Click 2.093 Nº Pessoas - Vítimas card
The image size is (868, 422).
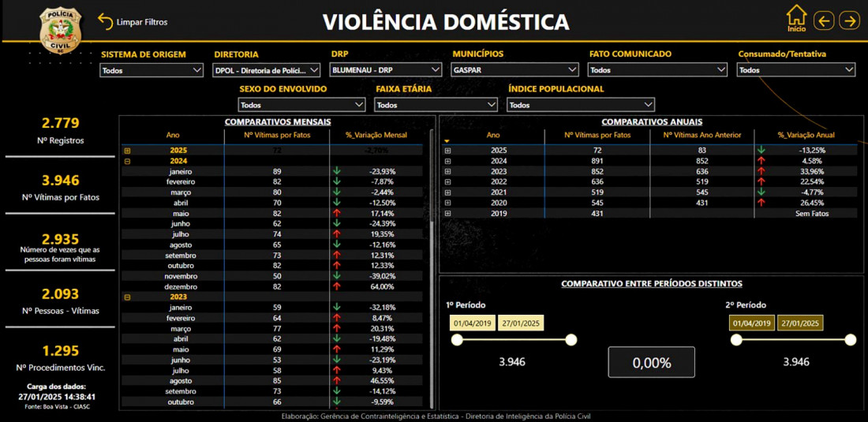pyautogui.click(x=61, y=301)
